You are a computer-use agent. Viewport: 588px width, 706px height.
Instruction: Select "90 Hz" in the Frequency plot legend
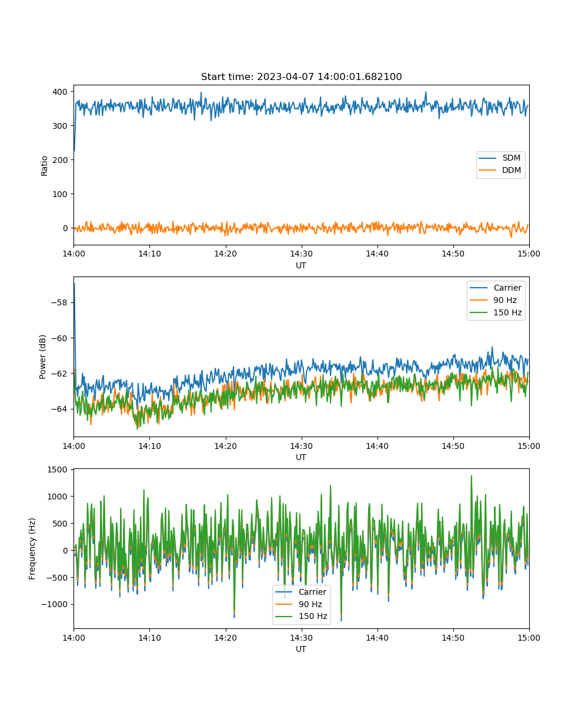point(310,604)
